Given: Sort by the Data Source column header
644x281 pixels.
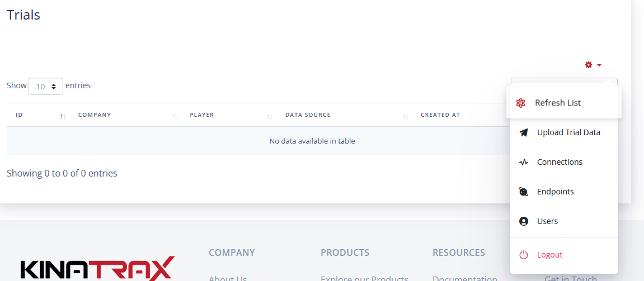Looking at the screenshot, I should (x=308, y=115).
